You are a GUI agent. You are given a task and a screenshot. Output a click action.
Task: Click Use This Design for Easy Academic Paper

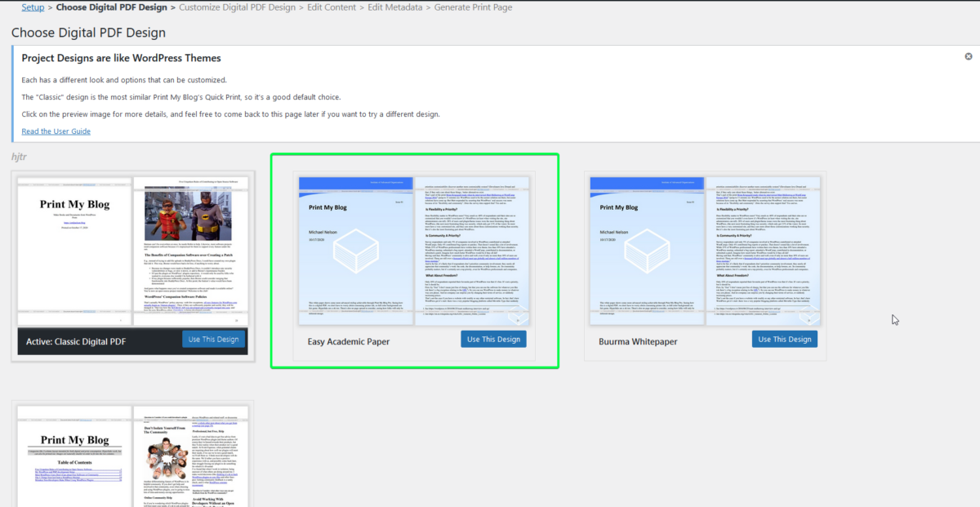tap(493, 339)
